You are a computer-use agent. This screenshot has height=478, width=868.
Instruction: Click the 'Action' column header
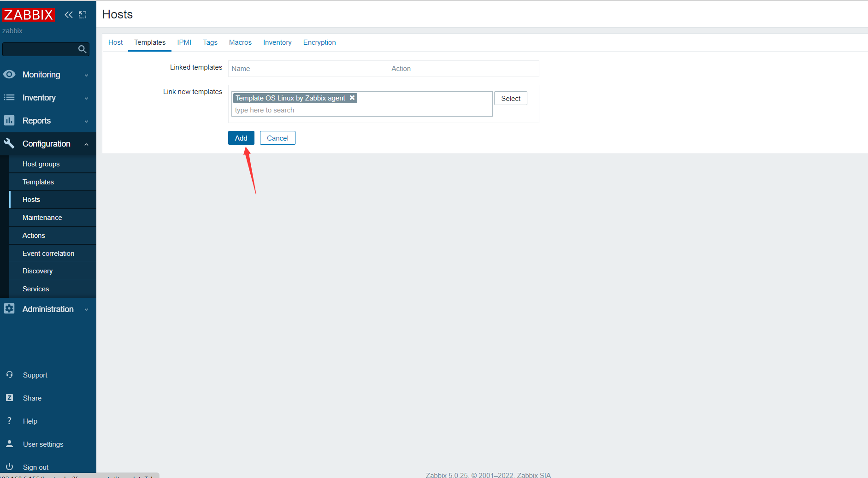[401, 69]
